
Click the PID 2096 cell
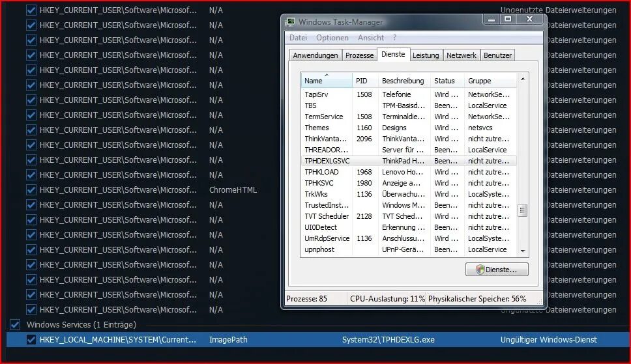click(364, 138)
